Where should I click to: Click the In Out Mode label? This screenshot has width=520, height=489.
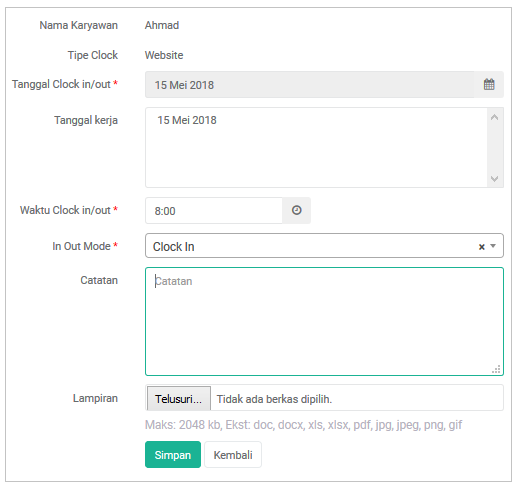coord(81,246)
